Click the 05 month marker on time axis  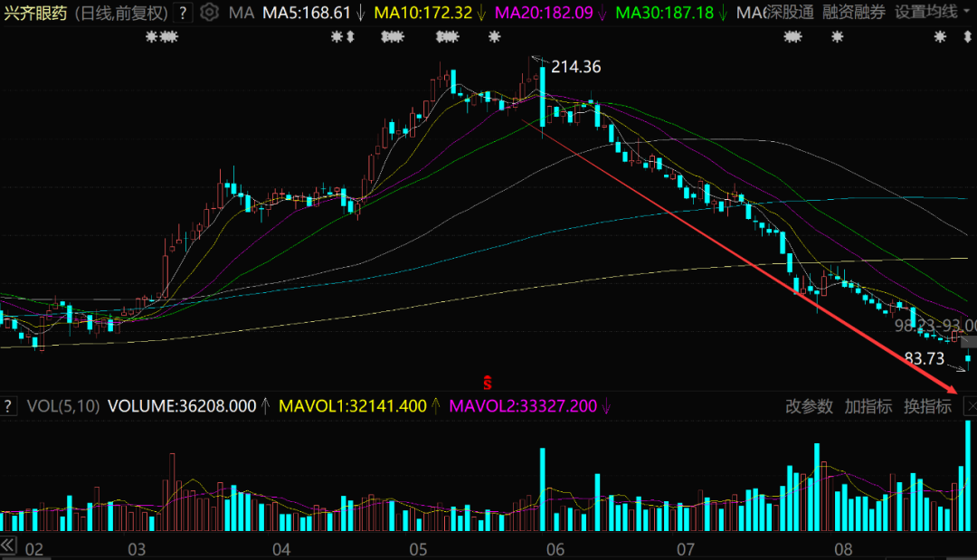(x=418, y=549)
